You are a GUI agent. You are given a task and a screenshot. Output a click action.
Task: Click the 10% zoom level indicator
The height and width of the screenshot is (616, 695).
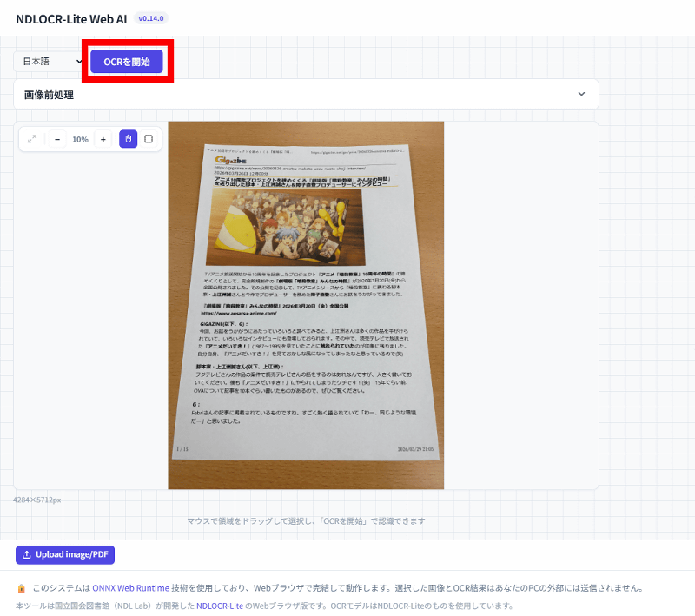[x=80, y=139]
